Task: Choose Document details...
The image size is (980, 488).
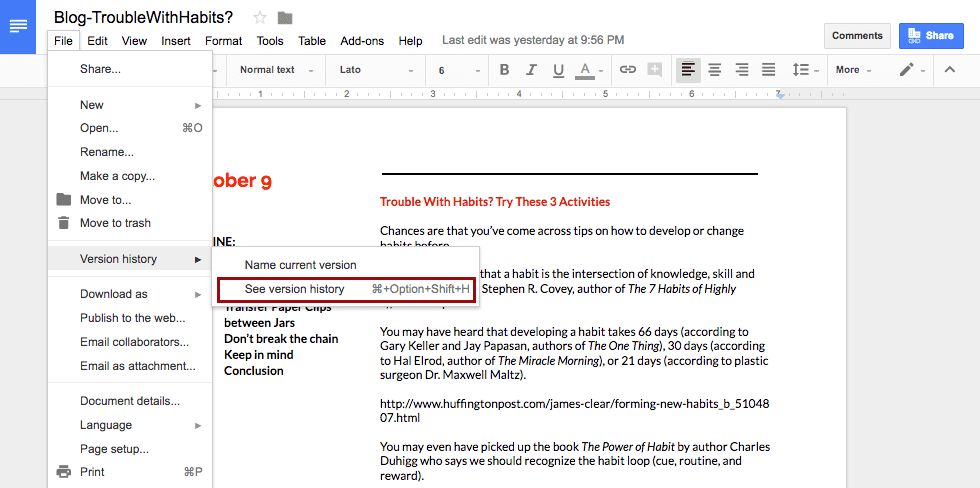Action: tap(130, 401)
